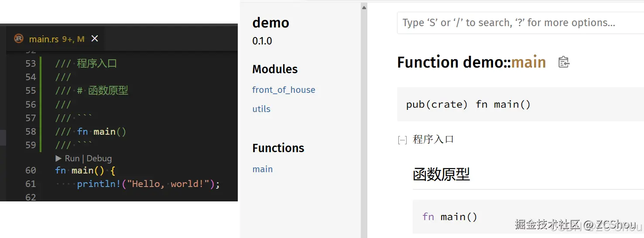Click the Debug code lens above main
This screenshot has width=644, height=238.
(x=99, y=158)
